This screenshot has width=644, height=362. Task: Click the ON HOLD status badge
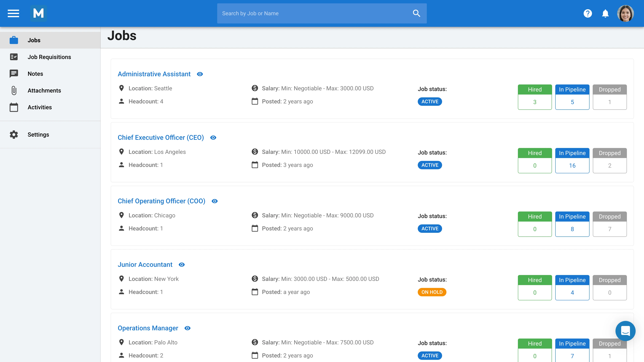pyautogui.click(x=432, y=292)
